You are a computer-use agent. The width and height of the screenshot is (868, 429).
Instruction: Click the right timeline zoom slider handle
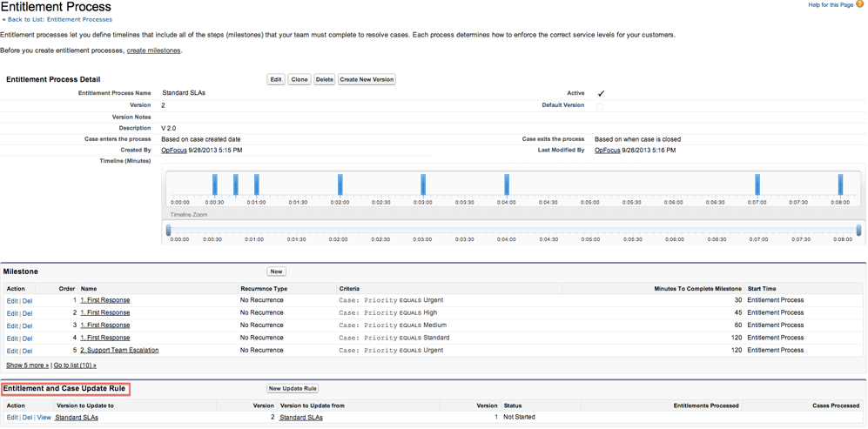coord(858,231)
